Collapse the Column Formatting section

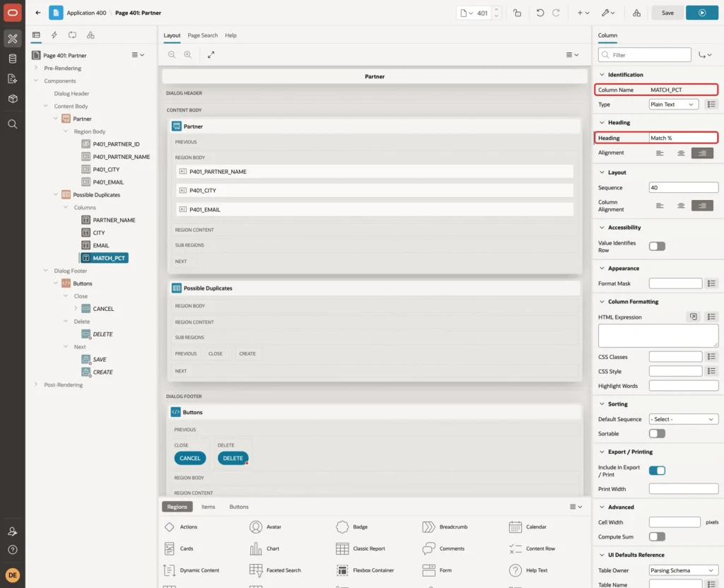click(x=602, y=301)
